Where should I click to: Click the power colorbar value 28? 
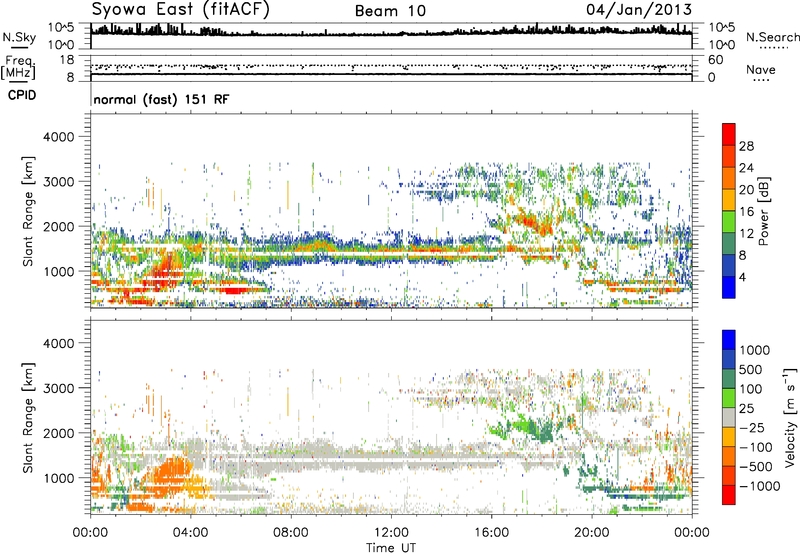[746, 146]
